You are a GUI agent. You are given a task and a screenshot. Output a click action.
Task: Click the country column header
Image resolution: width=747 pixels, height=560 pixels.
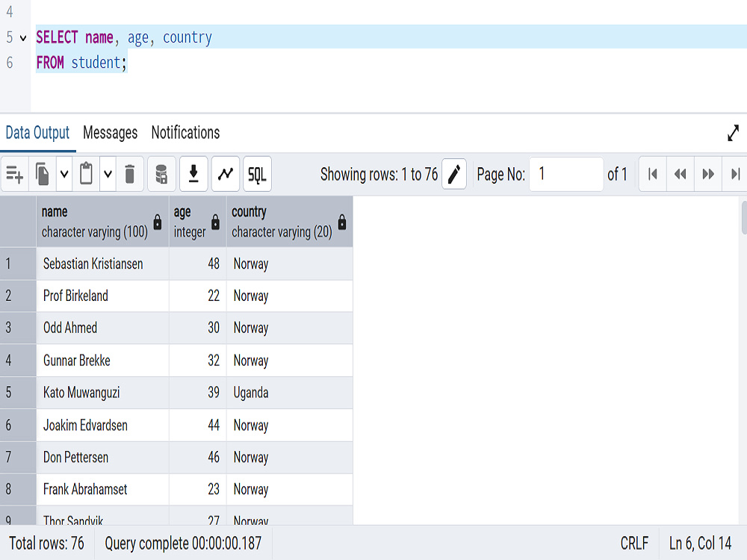(x=290, y=222)
